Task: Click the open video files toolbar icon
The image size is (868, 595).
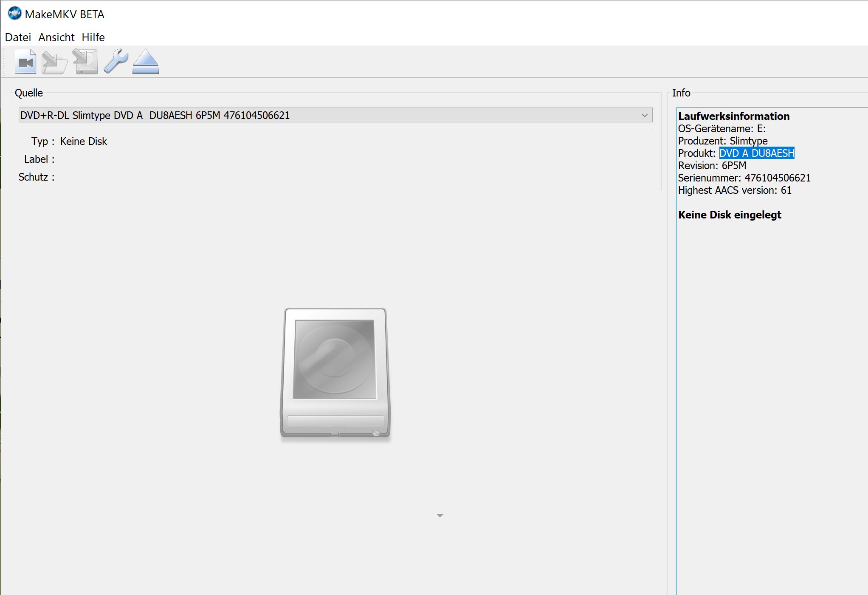Action: (x=25, y=62)
